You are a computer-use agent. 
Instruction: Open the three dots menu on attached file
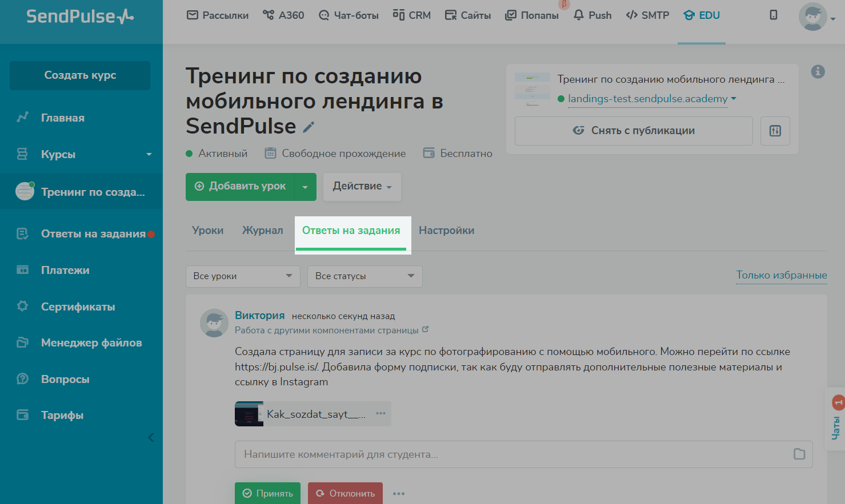click(x=381, y=413)
